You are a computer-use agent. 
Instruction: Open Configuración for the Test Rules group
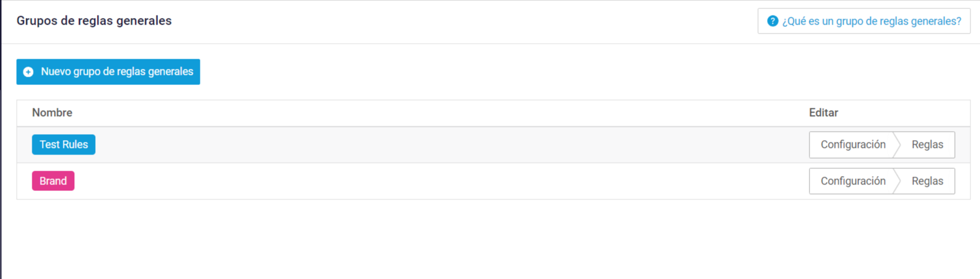853,145
